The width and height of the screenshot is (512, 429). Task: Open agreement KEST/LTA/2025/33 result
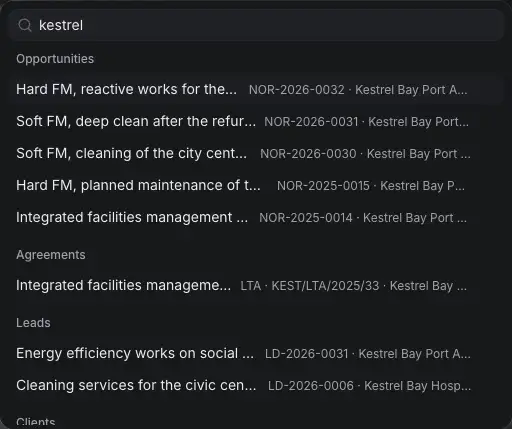pyautogui.click(x=256, y=285)
